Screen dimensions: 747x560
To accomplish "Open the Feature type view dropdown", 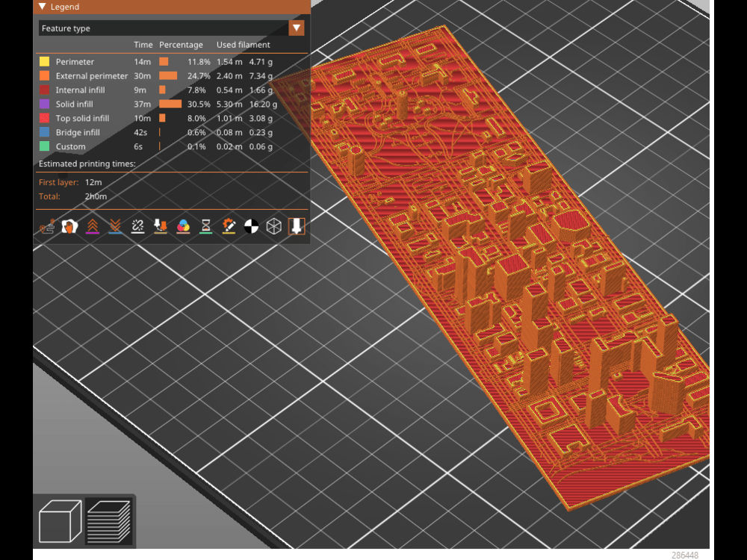I will point(297,28).
